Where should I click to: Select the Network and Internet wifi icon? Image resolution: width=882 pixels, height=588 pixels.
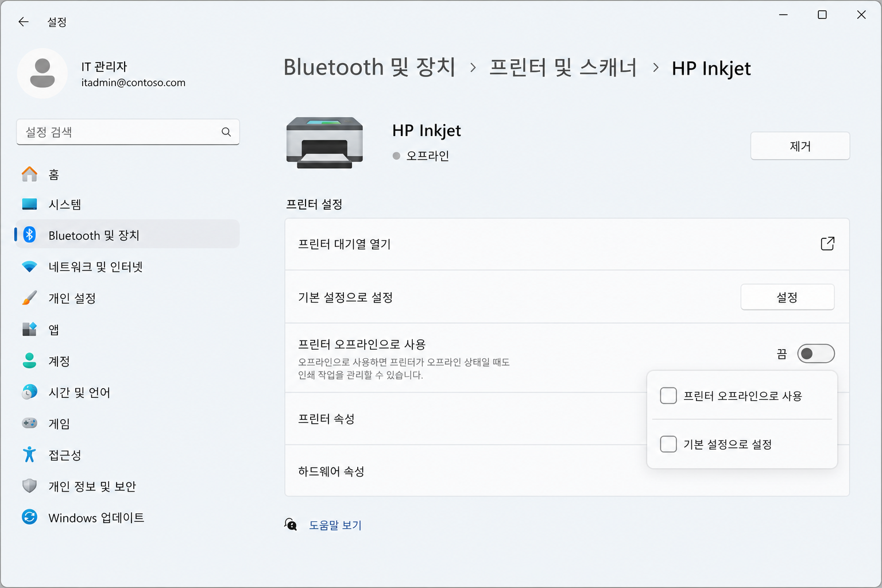[x=29, y=266]
